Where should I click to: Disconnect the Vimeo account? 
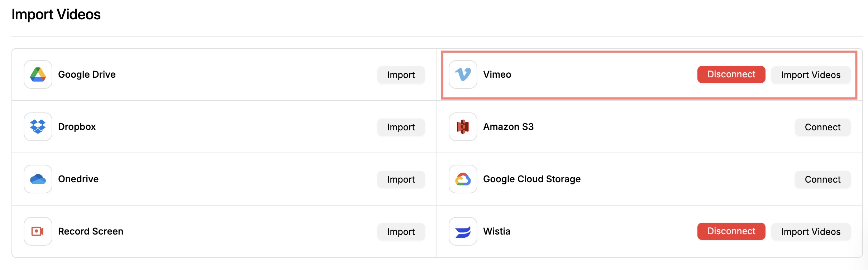[731, 74]
